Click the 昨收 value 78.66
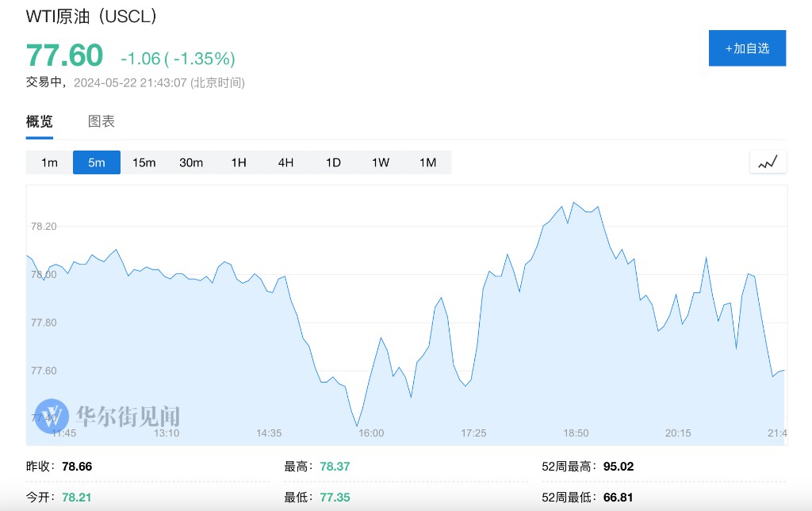The image size is (812, 511). pos(77,467)
